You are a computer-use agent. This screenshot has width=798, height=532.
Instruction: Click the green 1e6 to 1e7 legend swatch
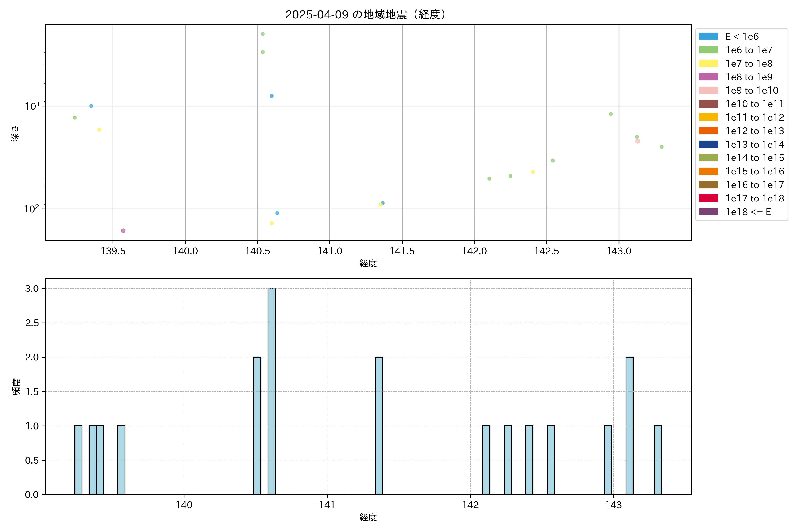click(708, 50)
